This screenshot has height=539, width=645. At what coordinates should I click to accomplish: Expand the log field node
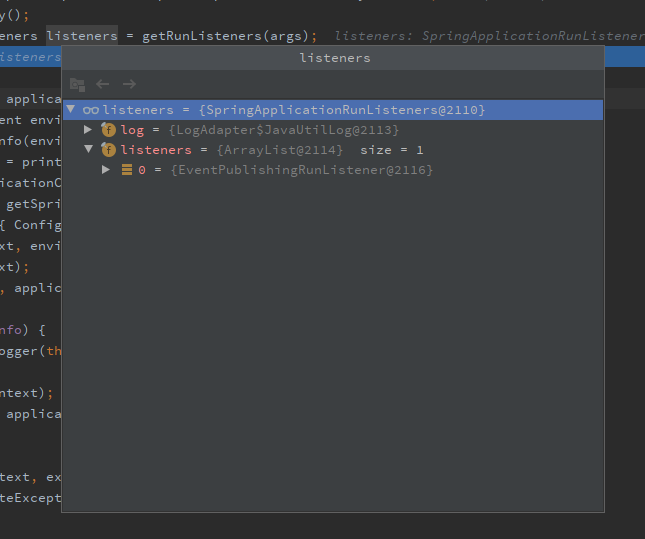coord(89,130)
